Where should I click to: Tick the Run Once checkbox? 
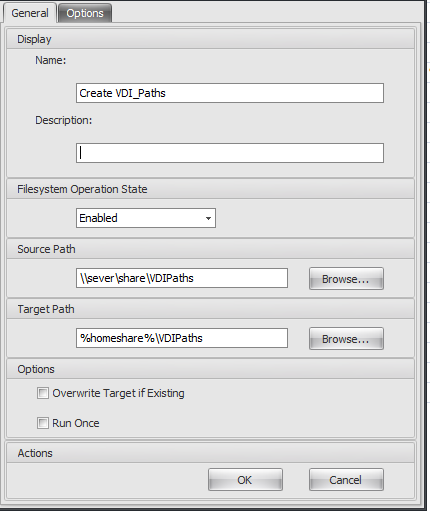click(43, 423)
